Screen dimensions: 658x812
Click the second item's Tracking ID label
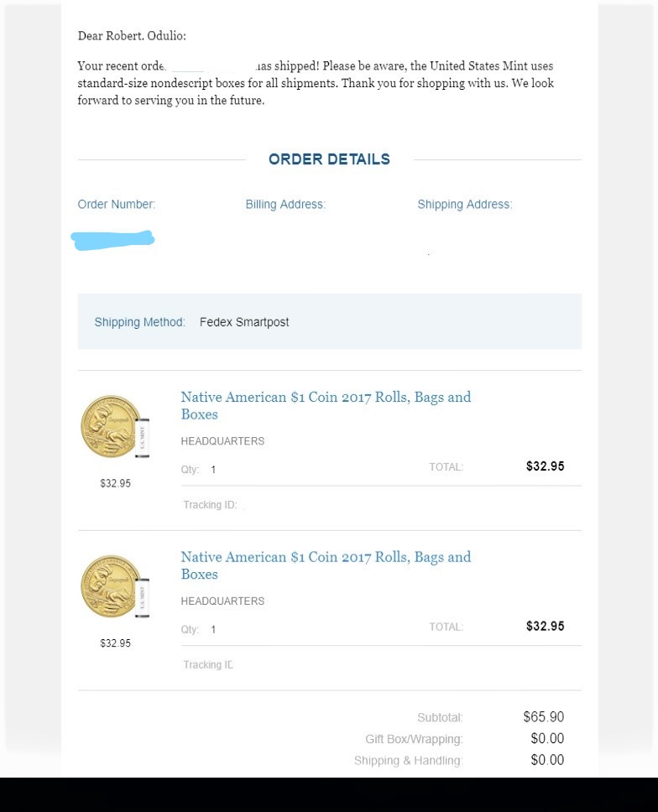pyautogui.click(x=208, y=665)
